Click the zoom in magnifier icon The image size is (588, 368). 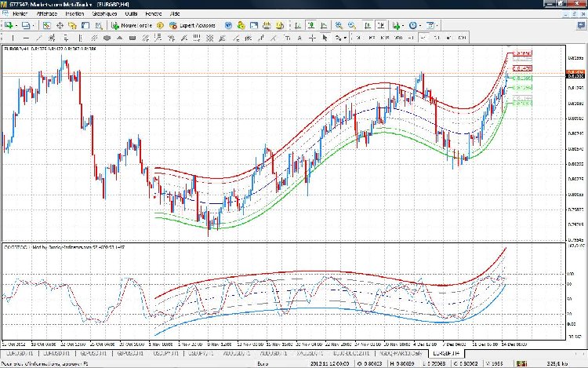click(x=339, y=25)
